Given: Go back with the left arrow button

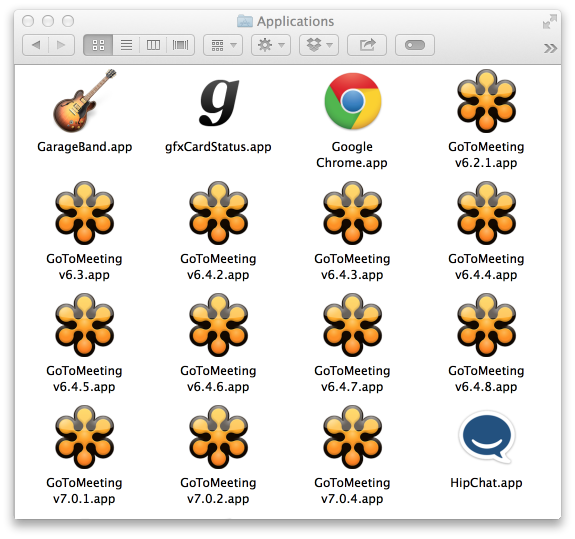Looking at the screenshot, I should pos(36,45).
